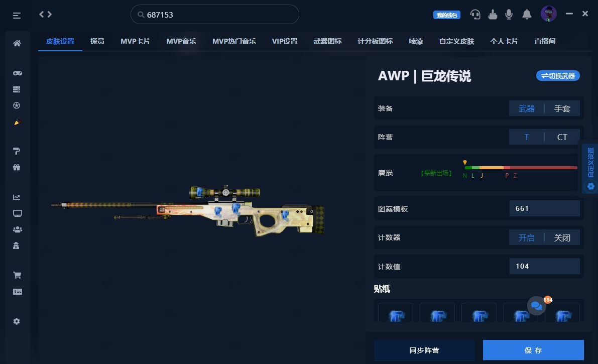Switch the equipment type to 手套
The height and width of the screenshot is (364, 598).
562,108
